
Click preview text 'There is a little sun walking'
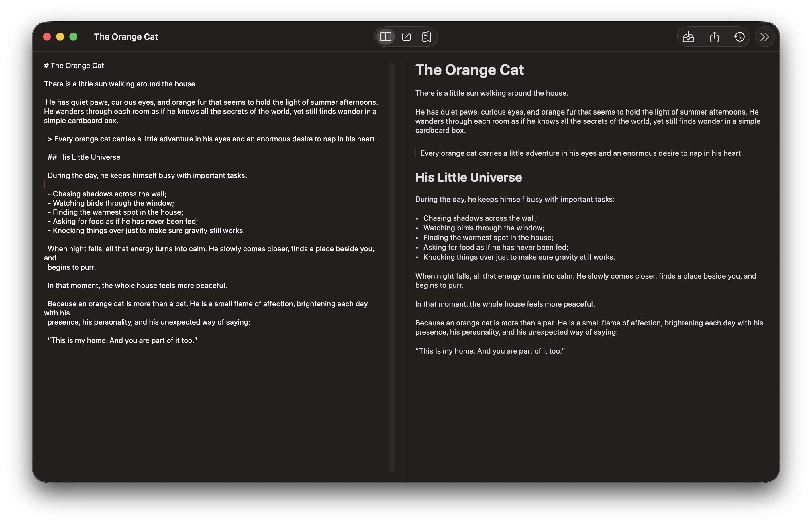point(492,93)
